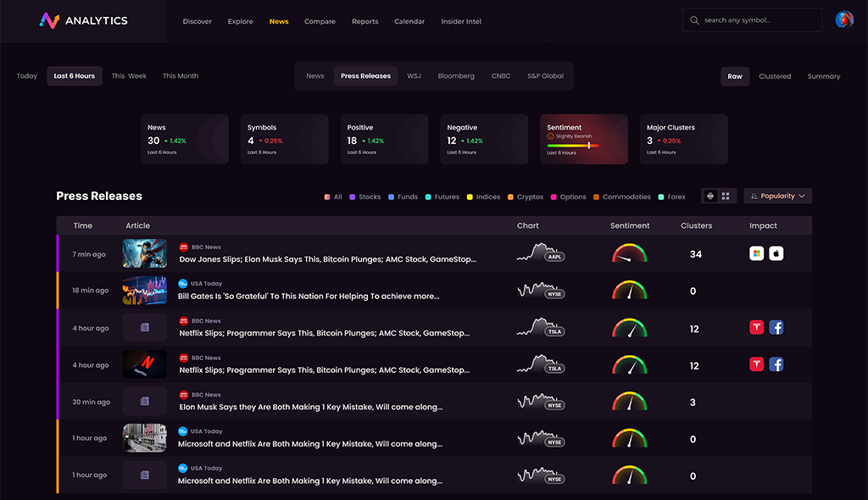Viewport: 868px width, 500px height.
Task: Click placeholder document icon in first Netflix Slips row
Action: pos(144,327)
